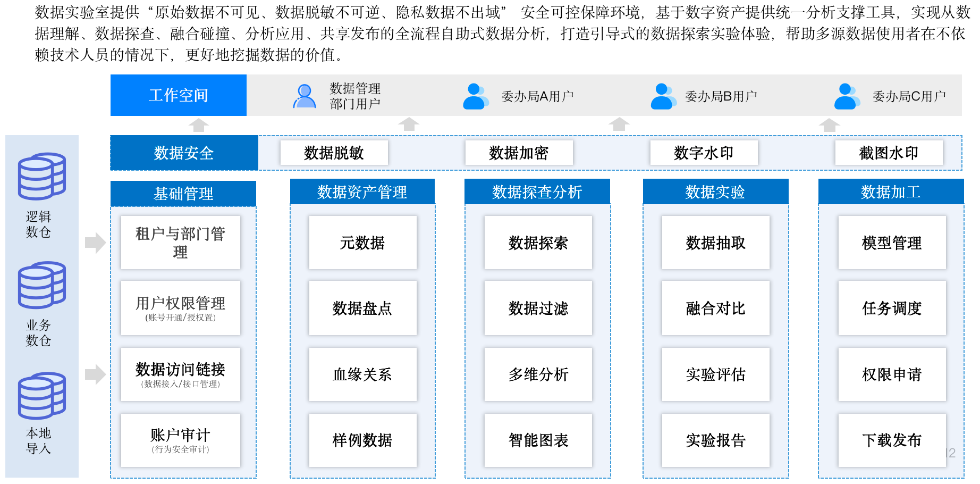Click the right arrow beside 租户与部门管理
This screenshot has height=484, width=980.
95,243
